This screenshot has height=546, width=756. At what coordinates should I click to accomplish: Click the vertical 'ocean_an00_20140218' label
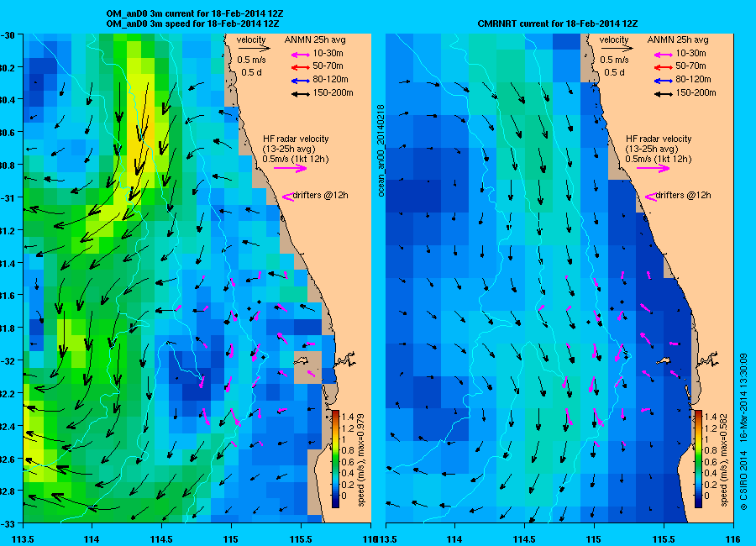(381, 150)
